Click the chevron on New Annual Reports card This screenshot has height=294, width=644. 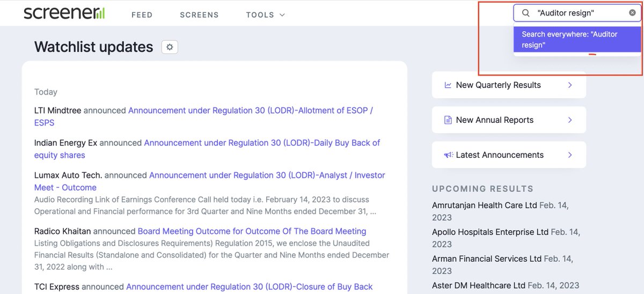tap(570, 120)
